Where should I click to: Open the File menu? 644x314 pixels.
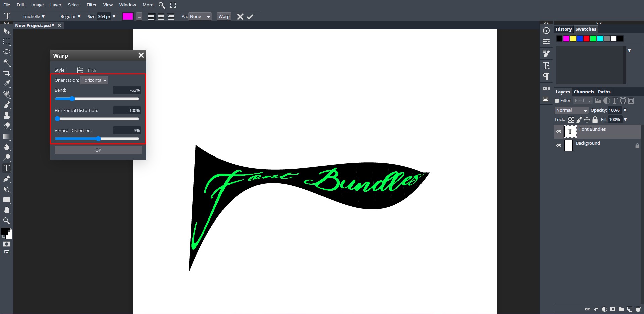tap(7, 5)
